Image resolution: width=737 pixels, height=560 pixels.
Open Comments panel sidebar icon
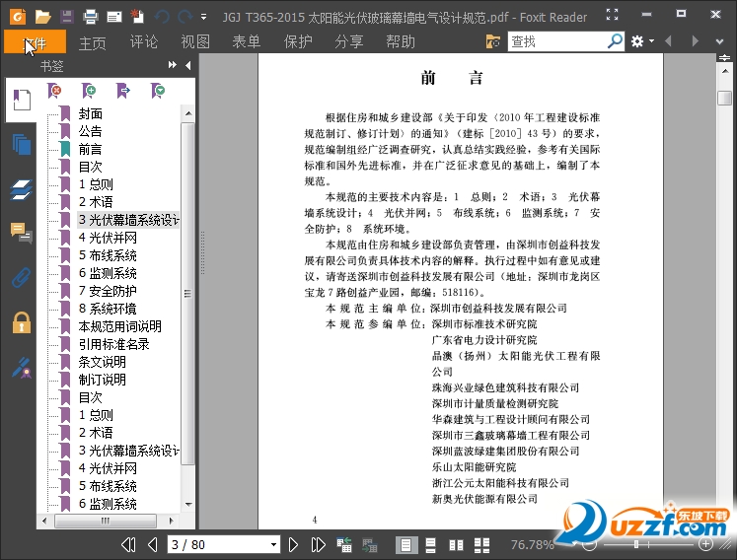[22, 233]
